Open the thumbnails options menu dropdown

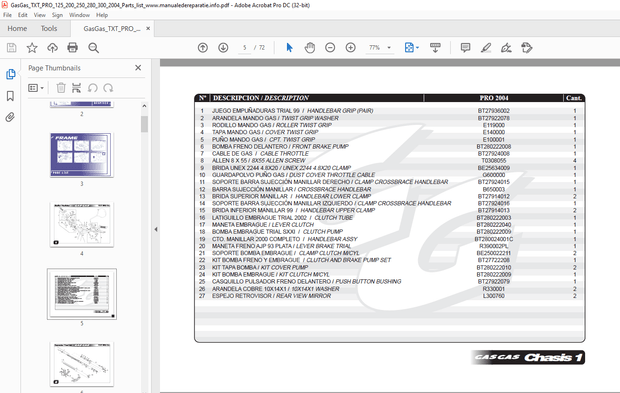tap(36, 88)
